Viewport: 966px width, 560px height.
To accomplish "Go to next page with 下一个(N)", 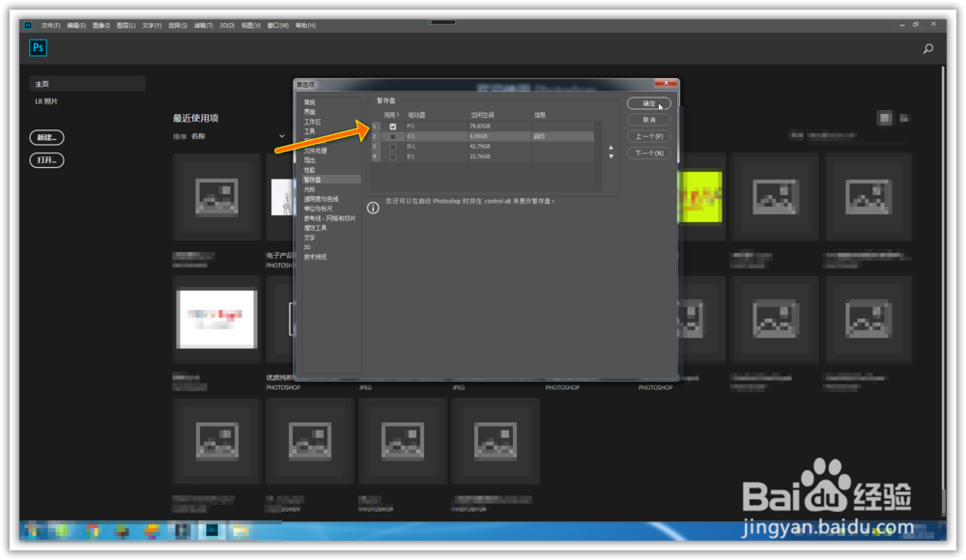I will tap(649, 153).
